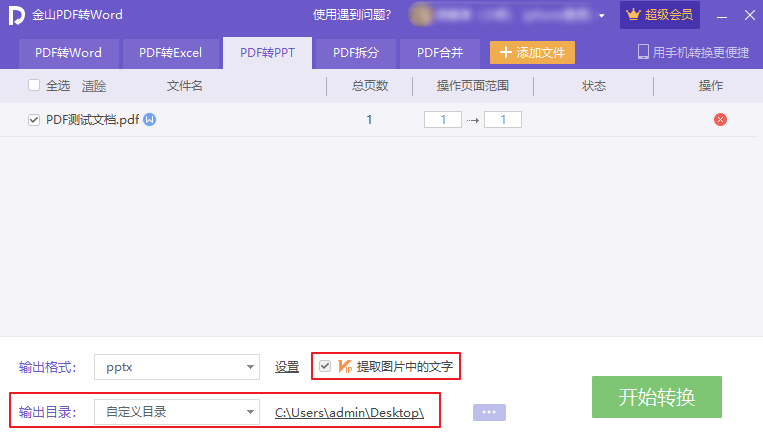Click the VIP icon next to extract text
Viewport: 763px width, 447px height.
point(345,366)
